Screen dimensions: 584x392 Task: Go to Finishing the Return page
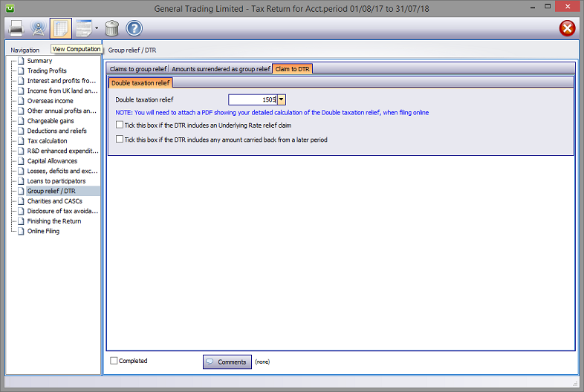tap(54, 221)
